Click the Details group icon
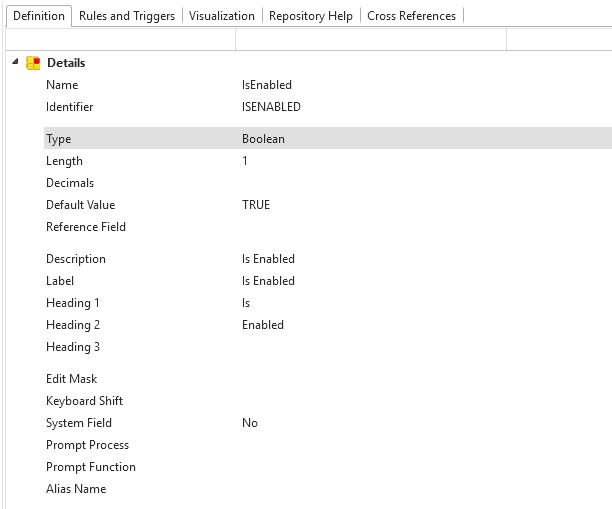Screen dimensions: 612x509 (x=33, y=63)
